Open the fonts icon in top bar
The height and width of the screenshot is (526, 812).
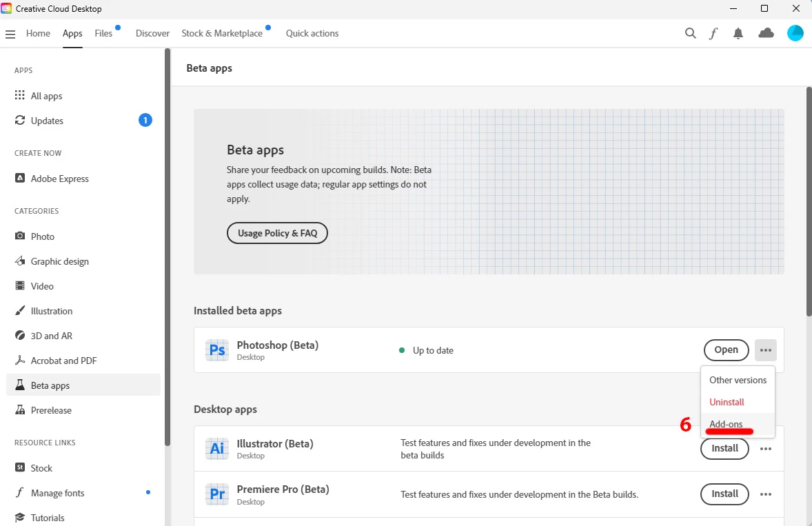click(x=713, y=33)
